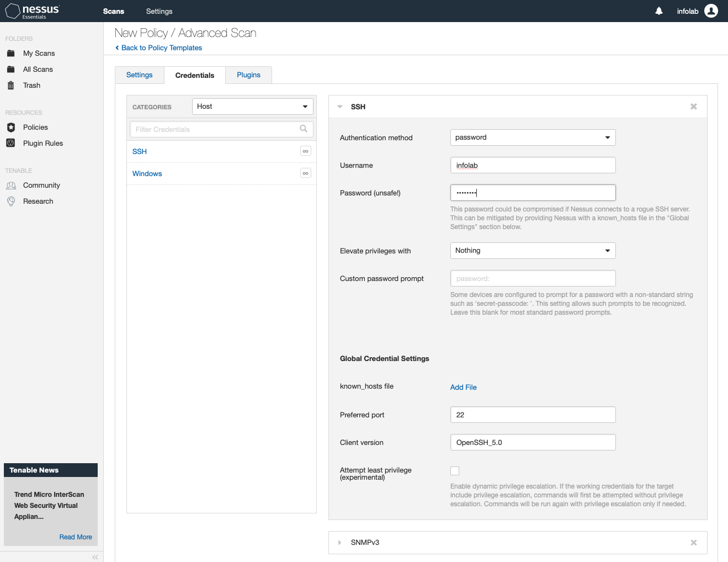Click the Policies shield icon

coord(10,128)
